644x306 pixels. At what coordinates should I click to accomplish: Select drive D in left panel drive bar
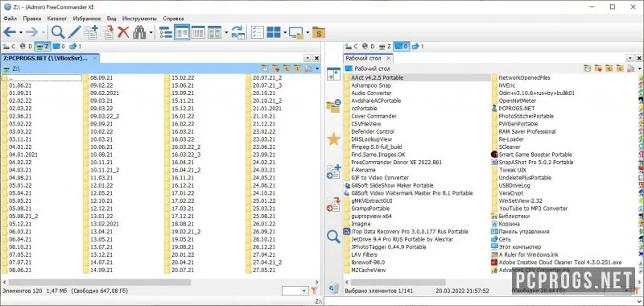pos(25,47)
